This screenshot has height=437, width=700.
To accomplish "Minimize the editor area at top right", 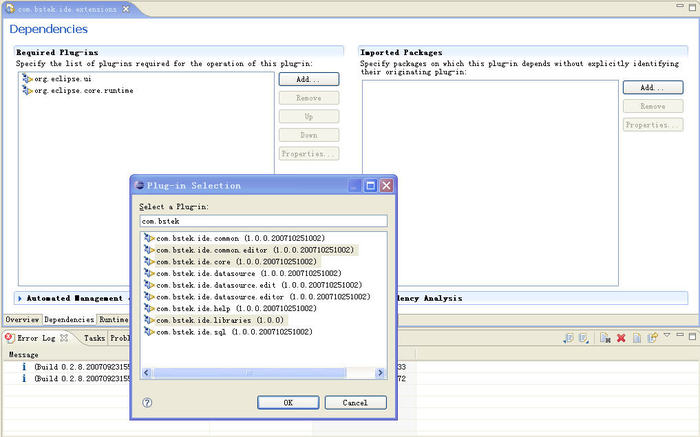I will coord(679,5).
